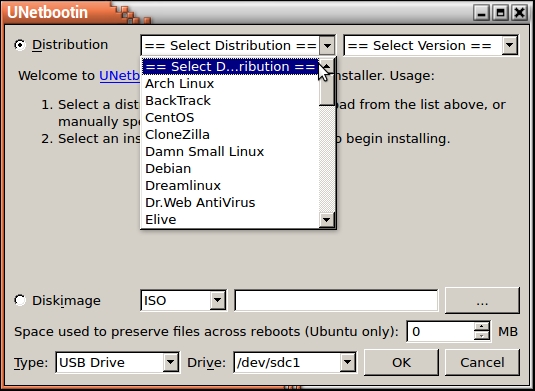
Task: Select the Diskimage radio button
Action: (20, 300)
